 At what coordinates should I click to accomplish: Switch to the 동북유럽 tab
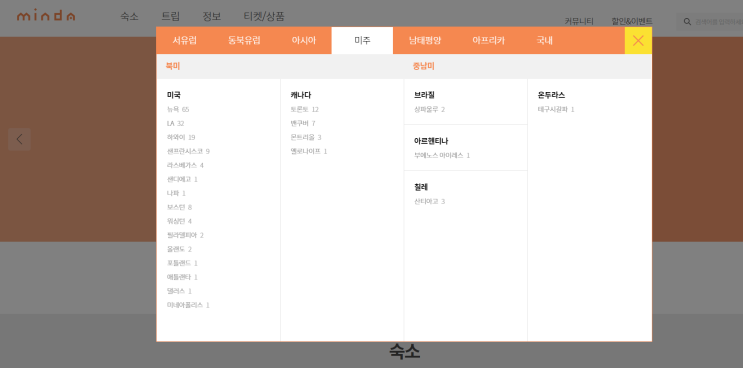click(x=244, y=41)
